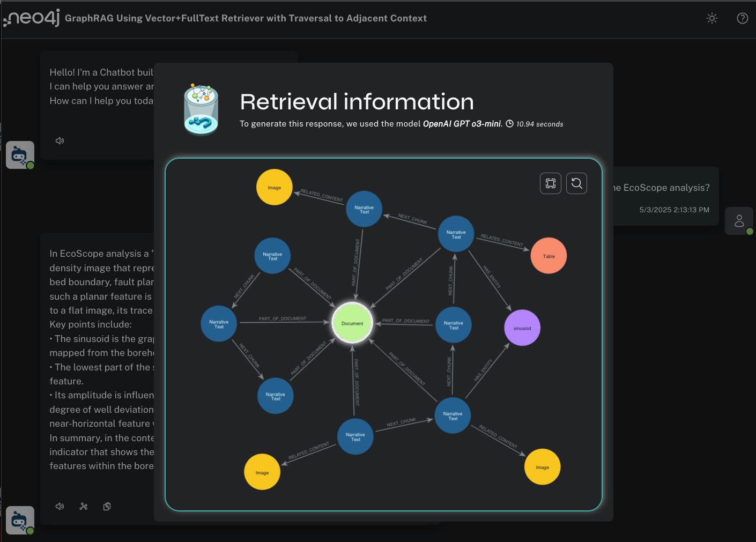Select the highlighted green Document node
This screenshot has height=542, width=756.
click(x=352, y=323)
